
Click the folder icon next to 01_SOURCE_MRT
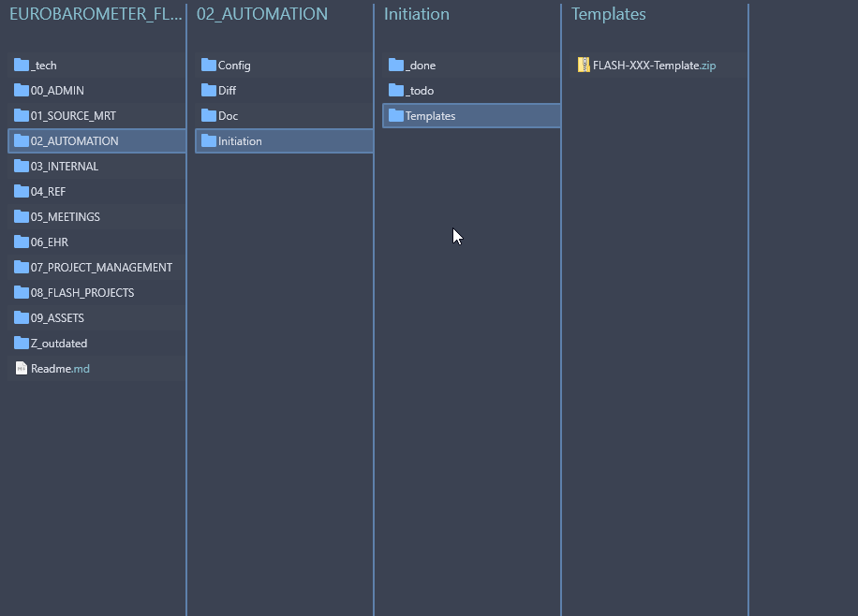point(22,115)
